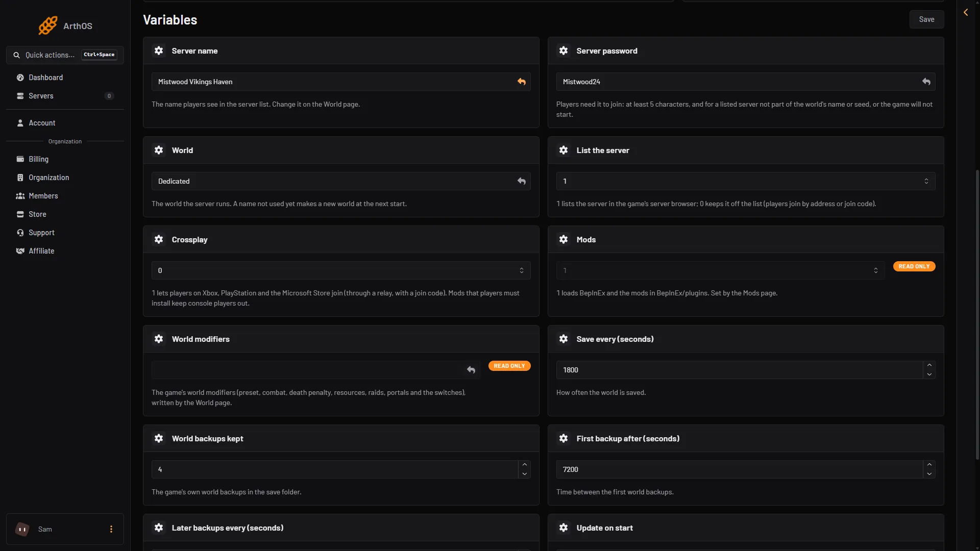Click the gear icon beside Save every (seconds)
Screen dimensions: 980x551
pyautogui.click(x=563, y=339)
